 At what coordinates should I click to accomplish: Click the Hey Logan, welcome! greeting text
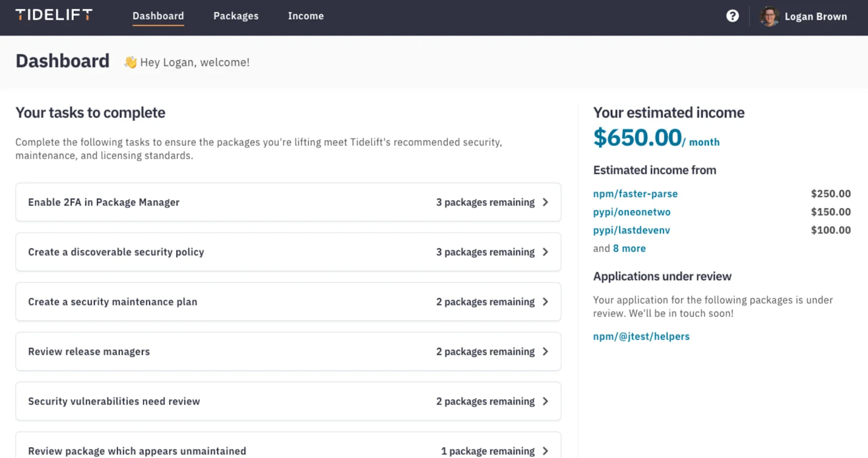[x=195, y=62]
